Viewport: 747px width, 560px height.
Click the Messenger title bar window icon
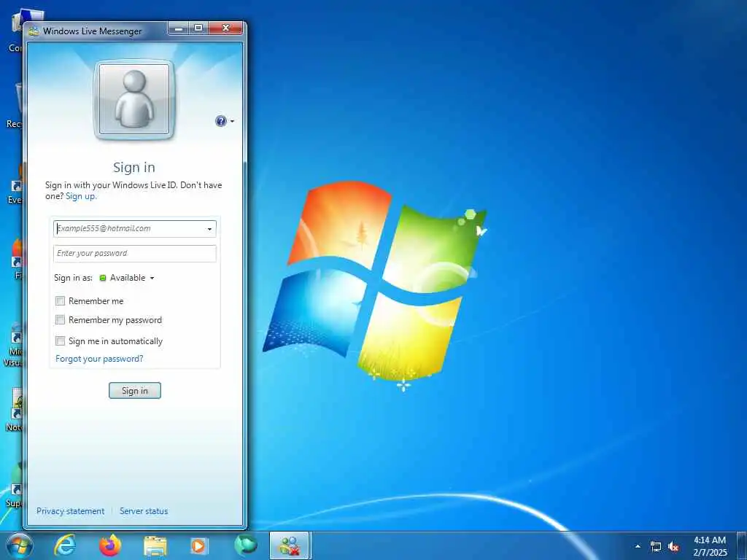tap(34, 31)
